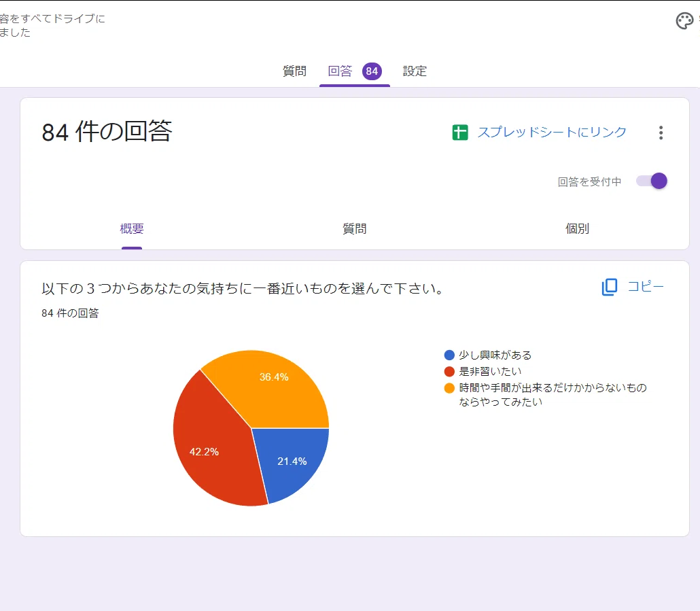The height and width of the screenshot is (611, 700).
Task: Click the 84 response count badge
Action: tap(372, 71)
